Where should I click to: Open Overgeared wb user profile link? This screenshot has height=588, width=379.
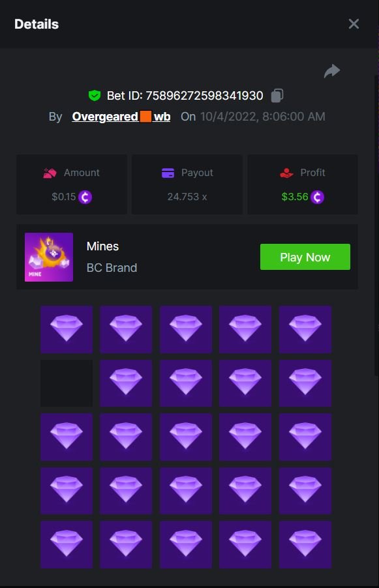121,117
